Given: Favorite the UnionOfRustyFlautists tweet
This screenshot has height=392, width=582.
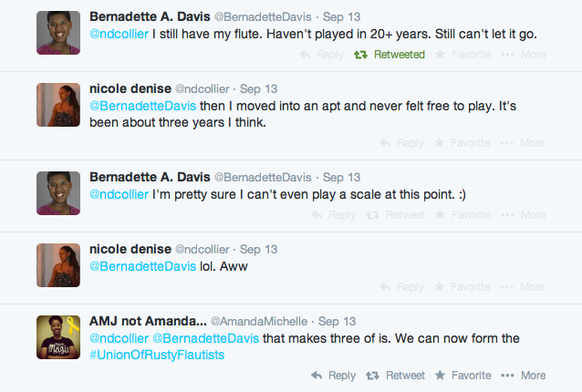Looking at the screenshot, I should [462, 375].
